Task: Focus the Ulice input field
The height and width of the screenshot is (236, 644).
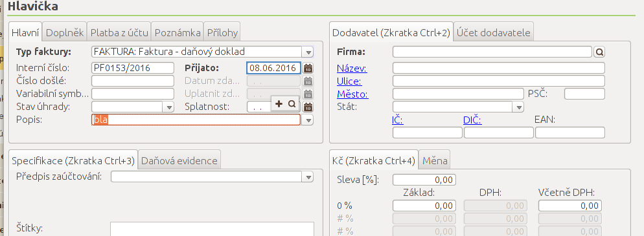Action: 499,81
